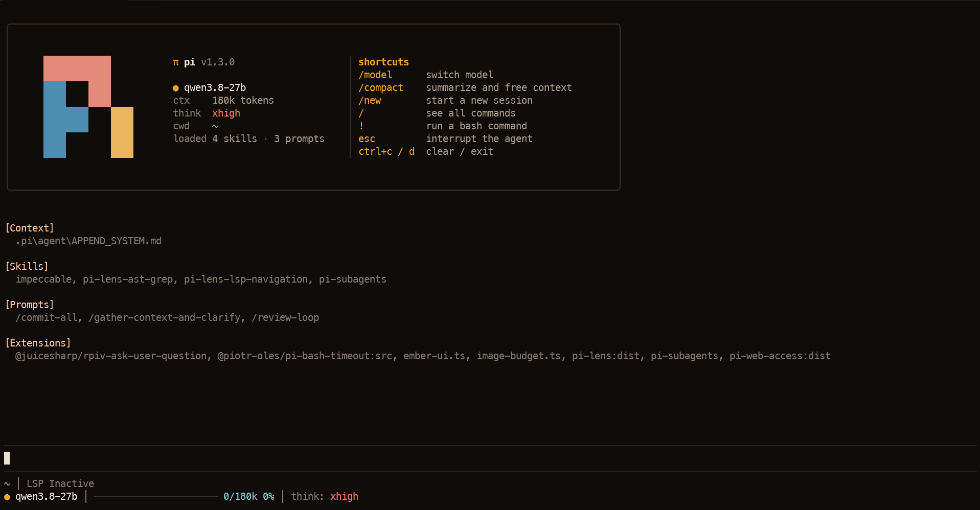Click the '180k tokens' context value
Screen dimensions: 980x510
(x=243, y=101)
